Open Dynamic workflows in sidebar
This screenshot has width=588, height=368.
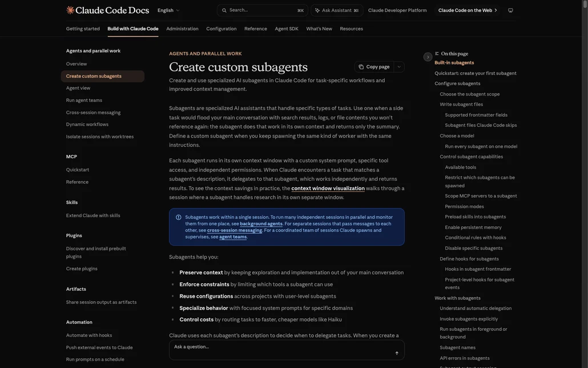tap(87, 125)
